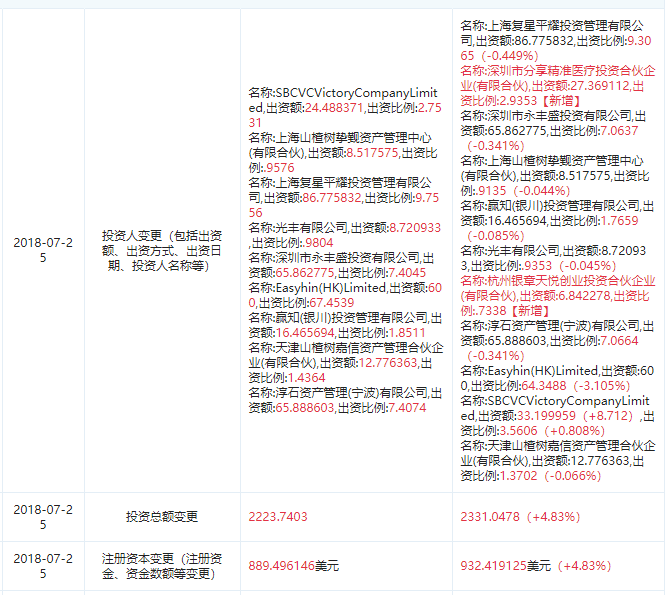Click the 注册资本变更 change type cell
This screenshot has width=668, height=595.
162,566
